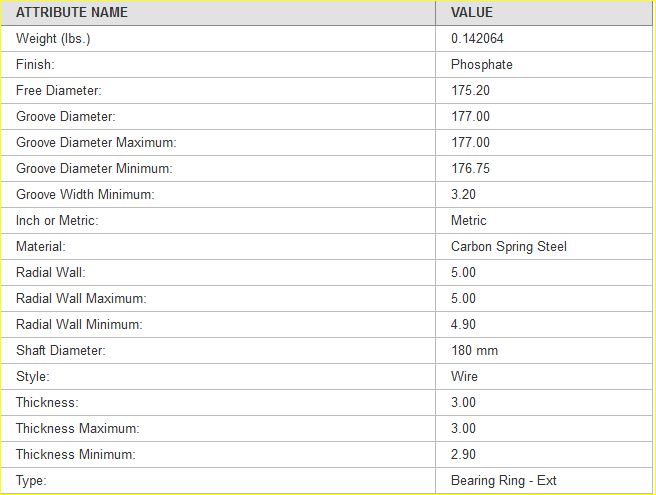
Task: Click the Radial Wall Maximum: label
Action: click(81, 298)
